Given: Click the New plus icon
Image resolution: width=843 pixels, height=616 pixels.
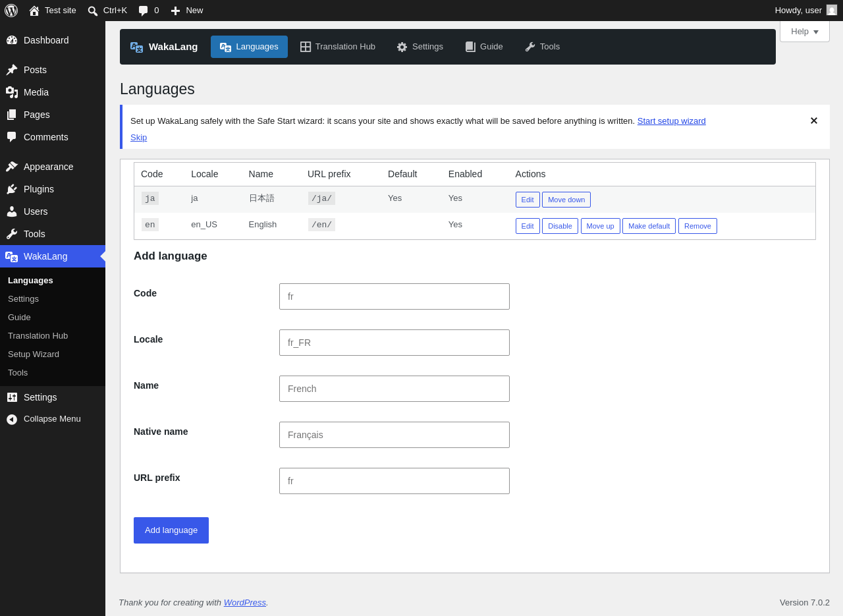Looking at the screenshot, I should 175,11.
